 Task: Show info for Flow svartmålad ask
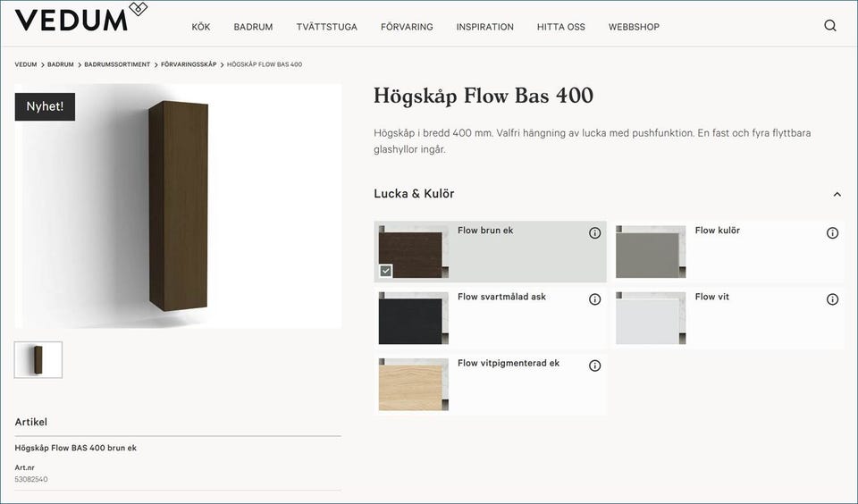595,299
